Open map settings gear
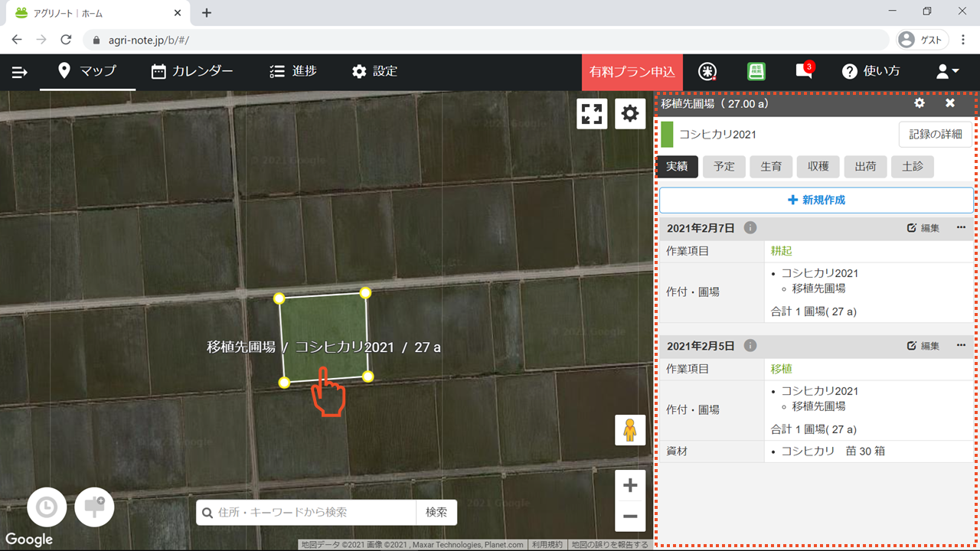Screen dimensions: 980x551 630,114
